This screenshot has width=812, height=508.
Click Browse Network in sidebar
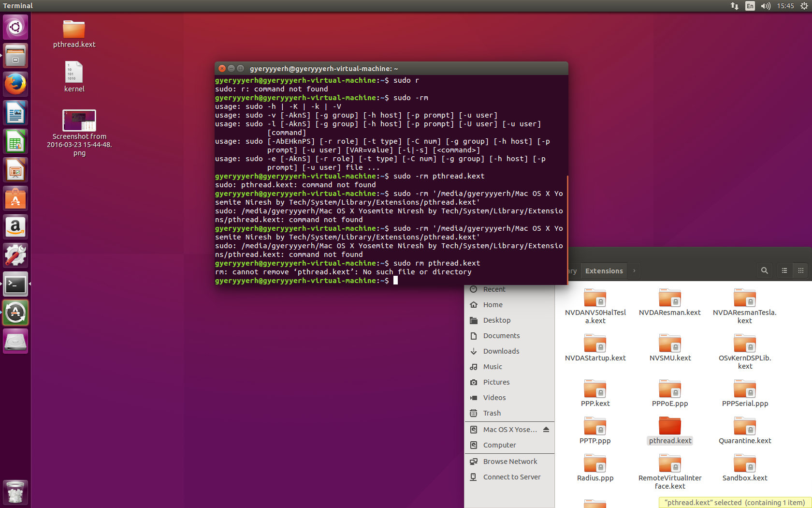(x=509, y=462)
